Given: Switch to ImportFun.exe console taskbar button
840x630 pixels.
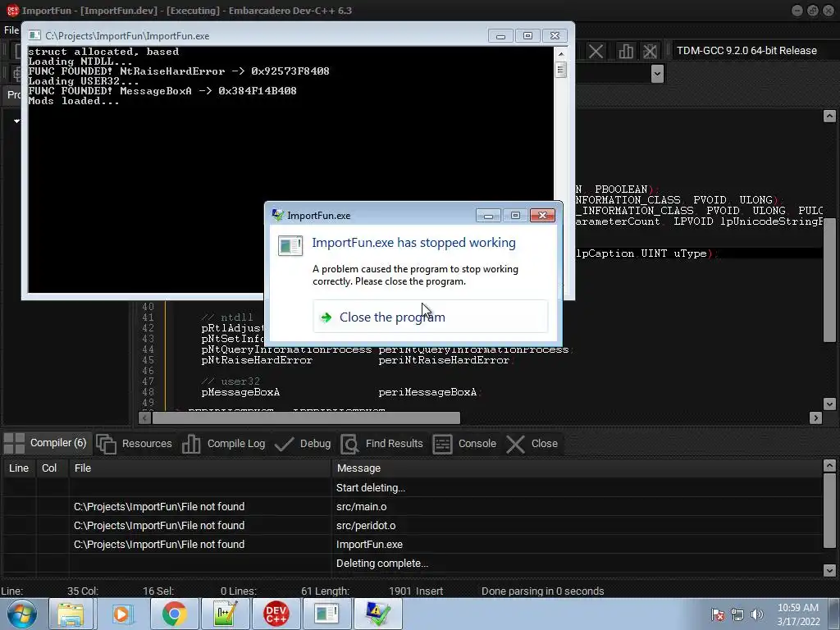Looking at the screenshot, I should [x=326, y=614].
